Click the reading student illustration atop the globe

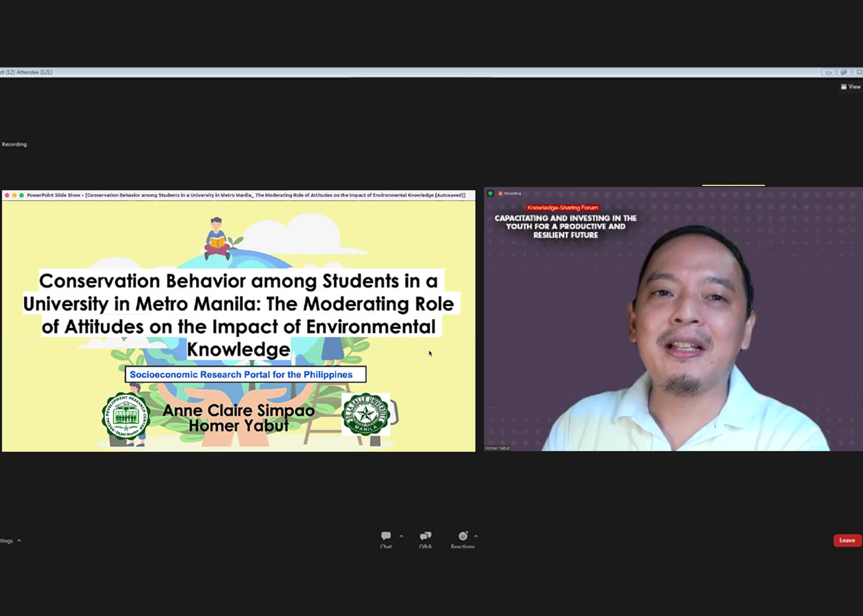[216, 238]
